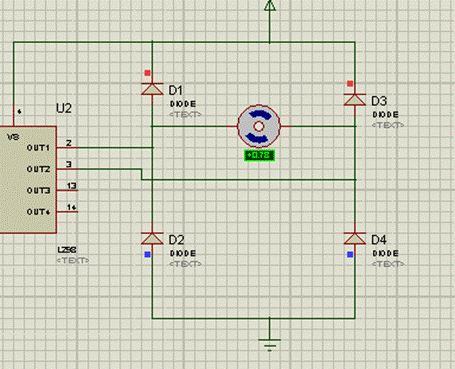
Task: Click the red indicator above D3
Action: click(350, 84)
